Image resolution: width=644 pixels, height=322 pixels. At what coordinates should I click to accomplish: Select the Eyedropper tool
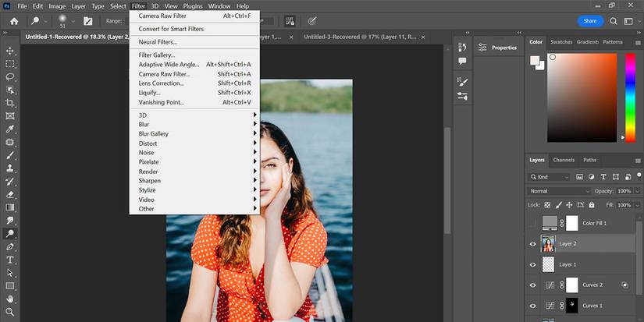coord(10,129)
